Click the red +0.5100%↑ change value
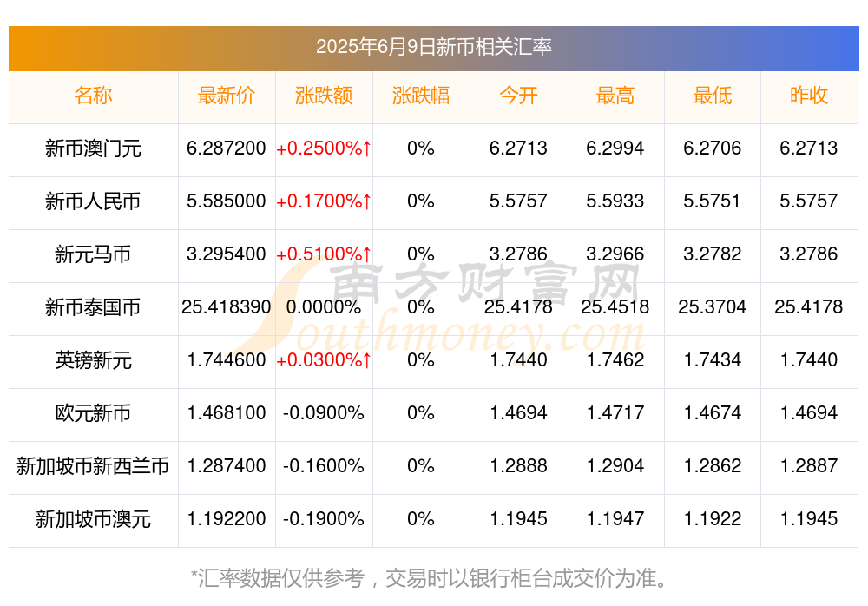 (x=324, y=254)
